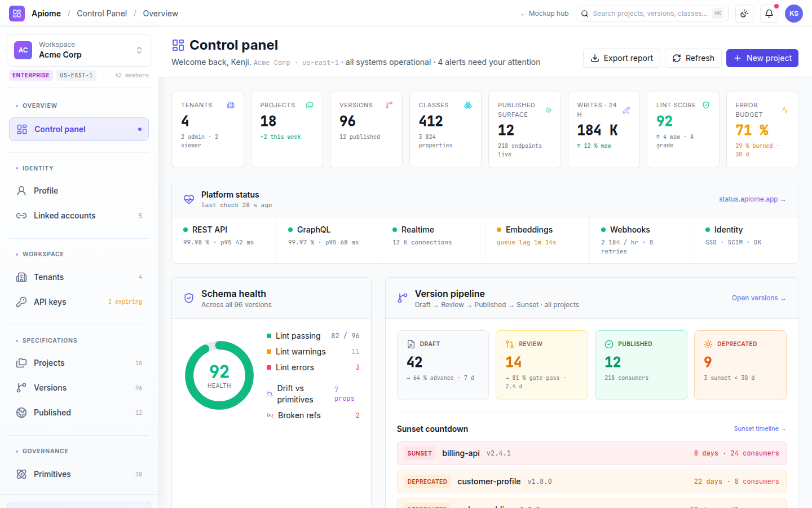Click the AC workspace avatar

tap(23, 50)
